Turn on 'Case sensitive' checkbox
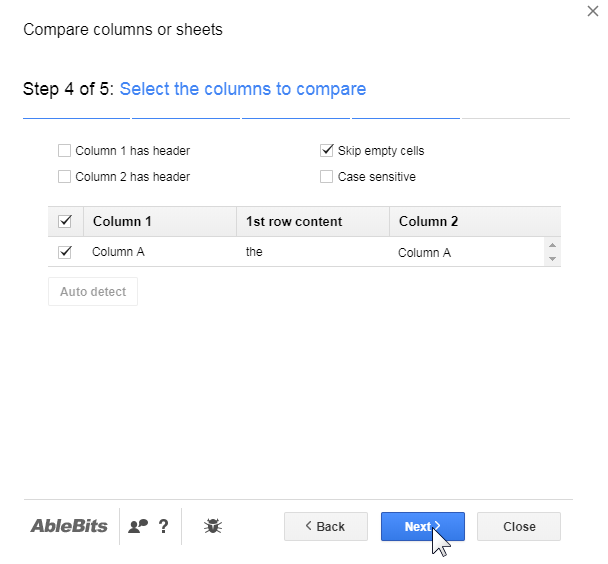The image size is (608, 564). pos(327,177)
